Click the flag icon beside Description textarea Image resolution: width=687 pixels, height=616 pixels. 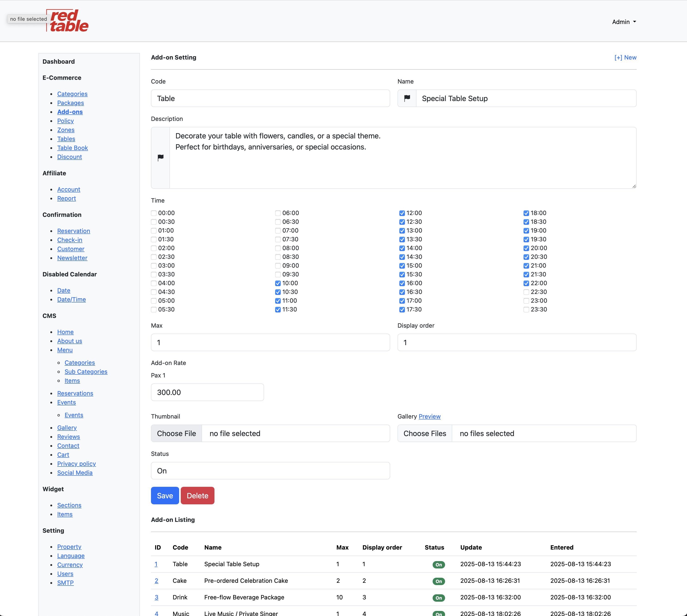160,157
